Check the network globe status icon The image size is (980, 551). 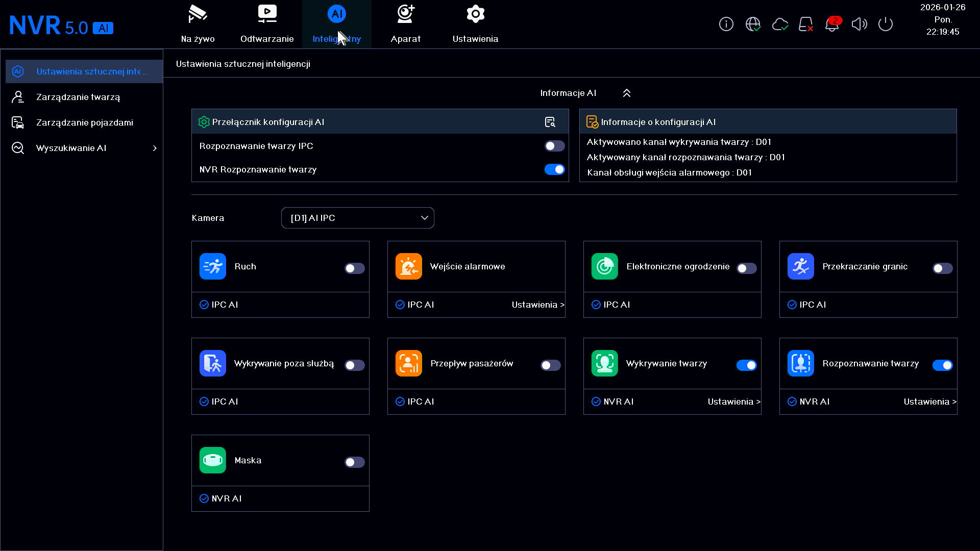tap(753, 24)
